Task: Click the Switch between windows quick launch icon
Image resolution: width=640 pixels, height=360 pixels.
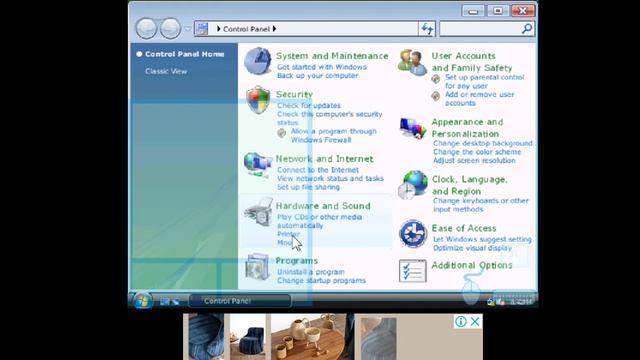Action: tap(175, 302)
